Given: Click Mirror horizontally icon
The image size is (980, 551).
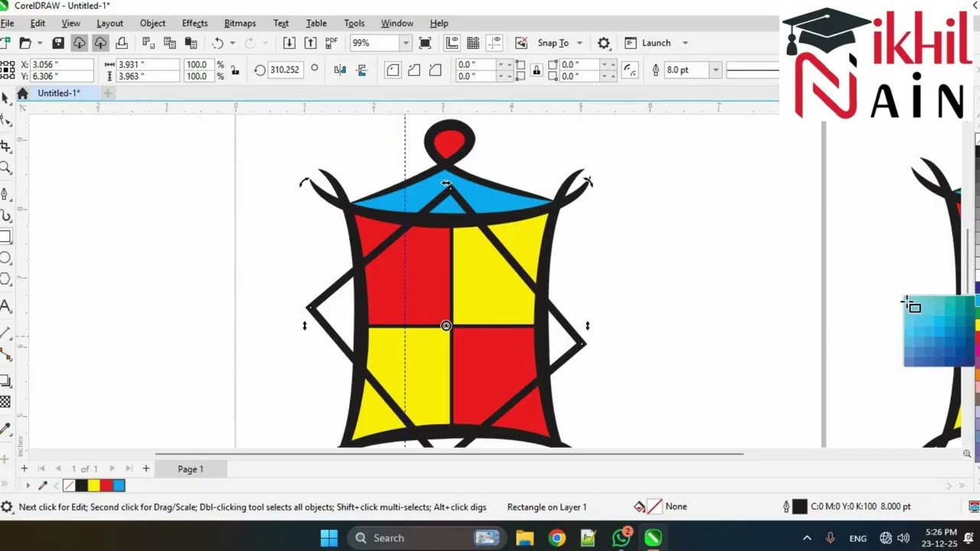Looking at the screenshot, I should pos(340,70).
